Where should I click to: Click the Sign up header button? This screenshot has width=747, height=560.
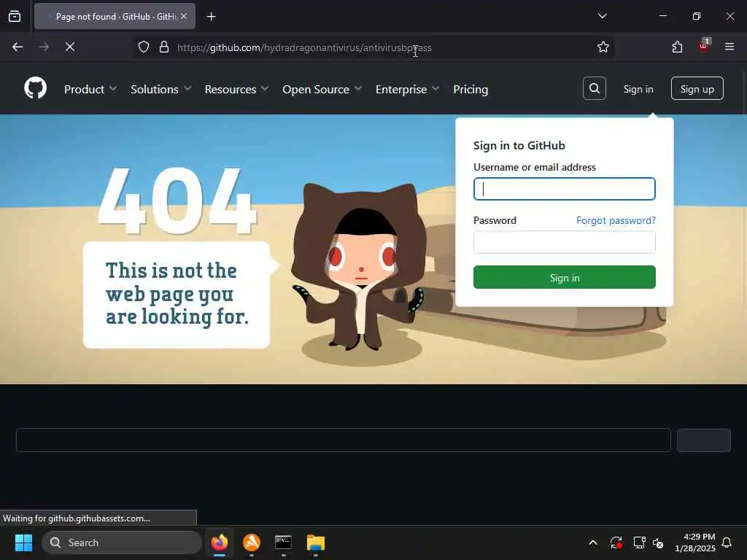tap(697, 88)
